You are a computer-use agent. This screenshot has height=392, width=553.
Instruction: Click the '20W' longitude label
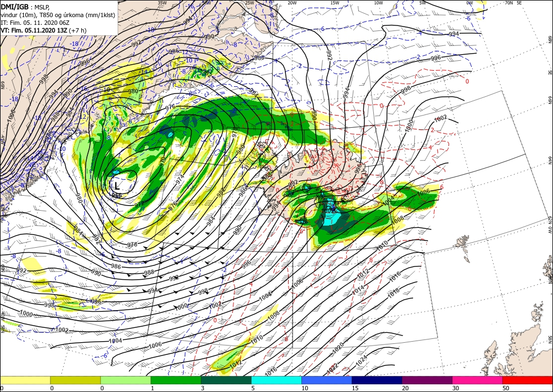pos(291,3)
